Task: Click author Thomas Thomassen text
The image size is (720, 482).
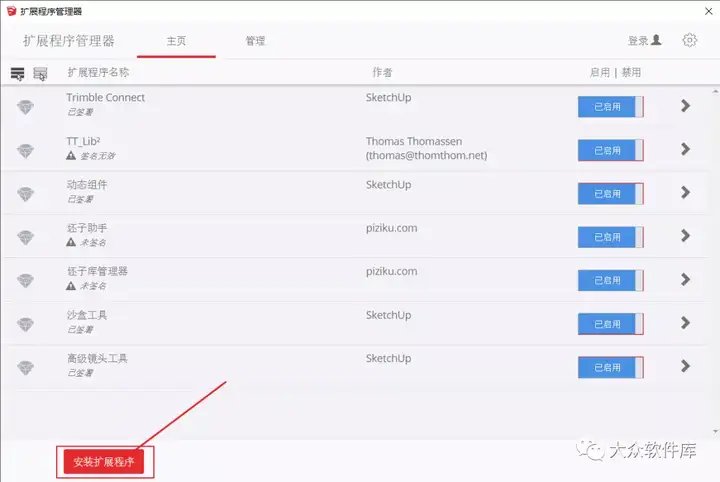Action: (414, 141)
